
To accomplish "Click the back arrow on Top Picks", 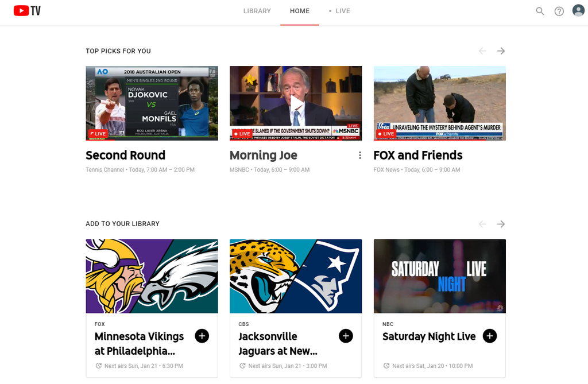I will [x=482, y=51].
